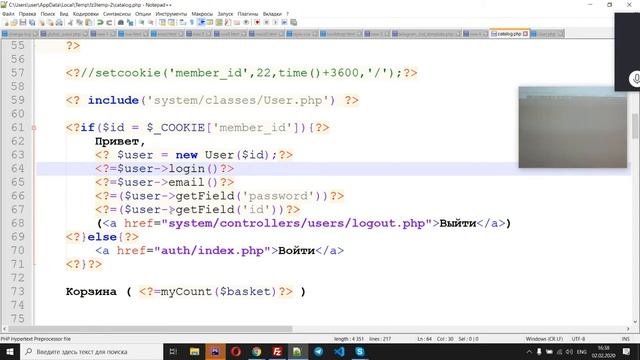Click 'setcookie' comment on line 57
Viewport: 640px width, 360px height.
(x=128, y=73)
